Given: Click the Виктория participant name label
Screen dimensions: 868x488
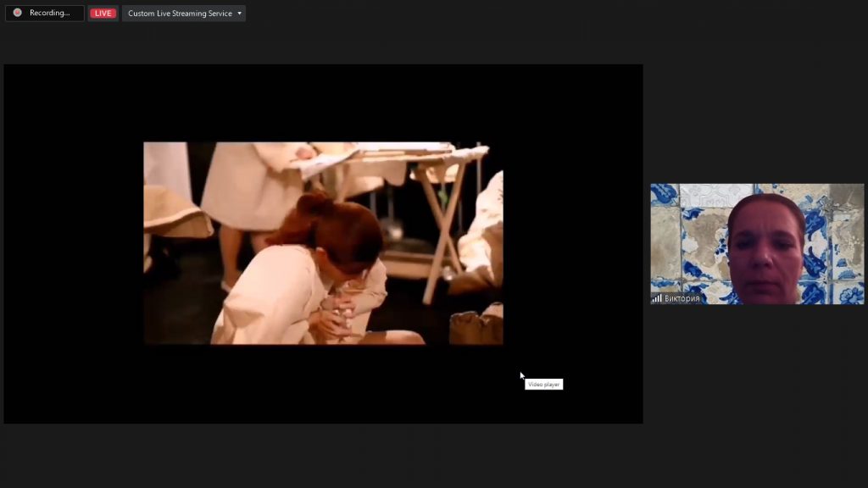Looking at the screenshot, I should pos(682,299).
